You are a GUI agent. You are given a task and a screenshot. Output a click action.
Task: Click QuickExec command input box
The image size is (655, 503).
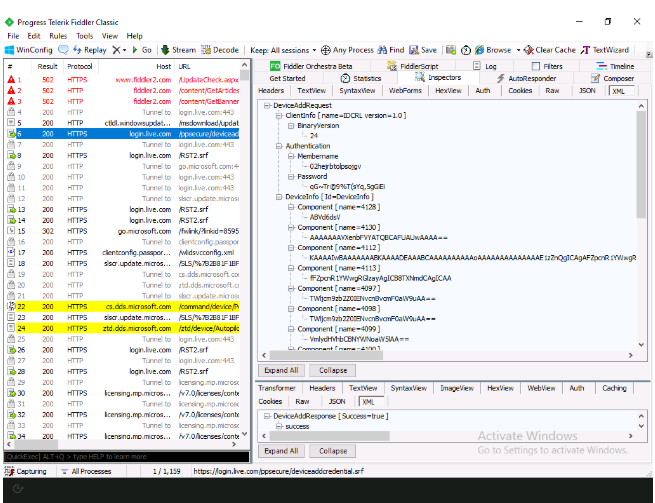(x=127, y=457)
